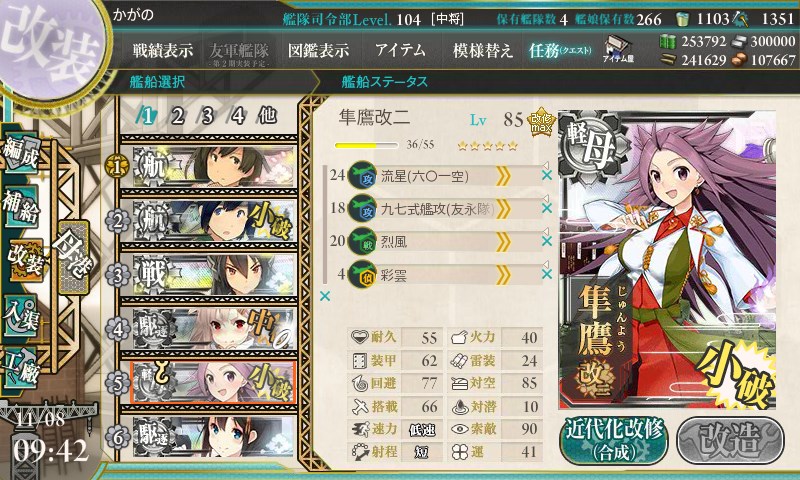Click the 流星(六〇一空) torpedo bomber equipment icon

tap(362, 176)
